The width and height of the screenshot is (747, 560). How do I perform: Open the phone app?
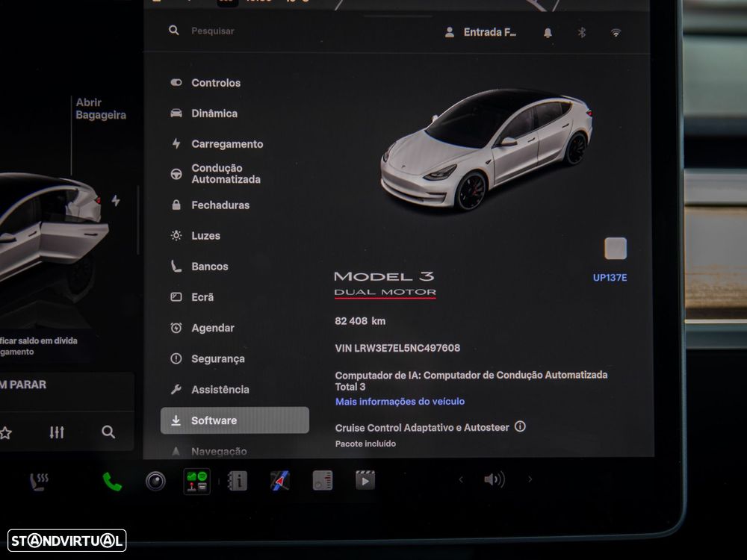click(113, 482)
